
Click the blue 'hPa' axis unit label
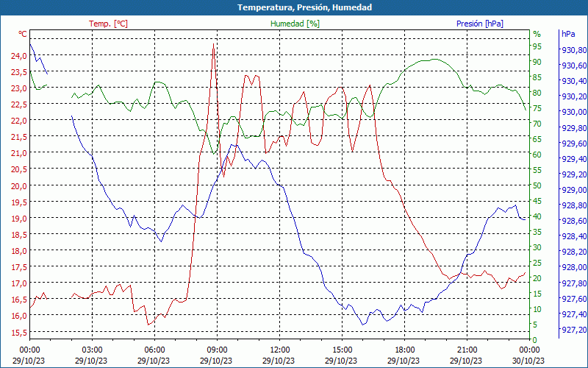(568, 34)
